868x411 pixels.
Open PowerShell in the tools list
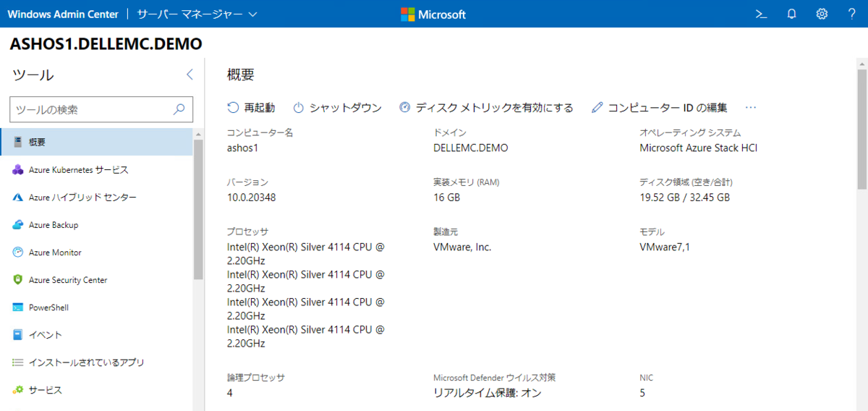(x=96, y=307)
